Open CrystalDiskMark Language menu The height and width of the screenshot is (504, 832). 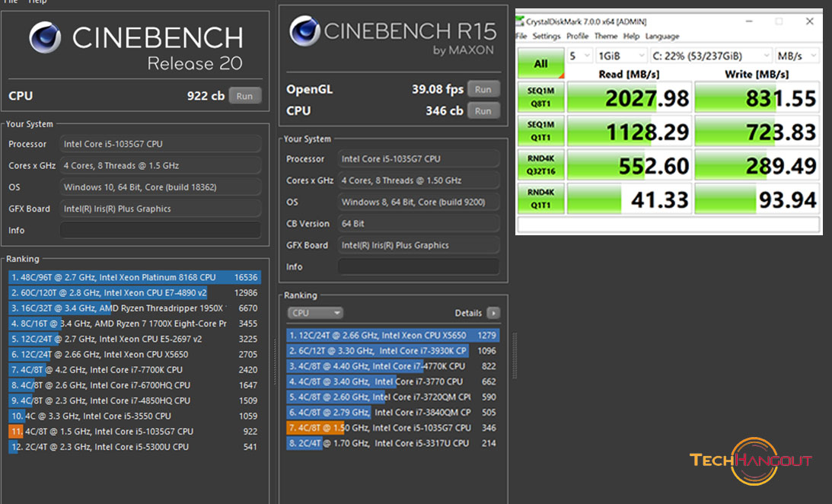(662, 36)
